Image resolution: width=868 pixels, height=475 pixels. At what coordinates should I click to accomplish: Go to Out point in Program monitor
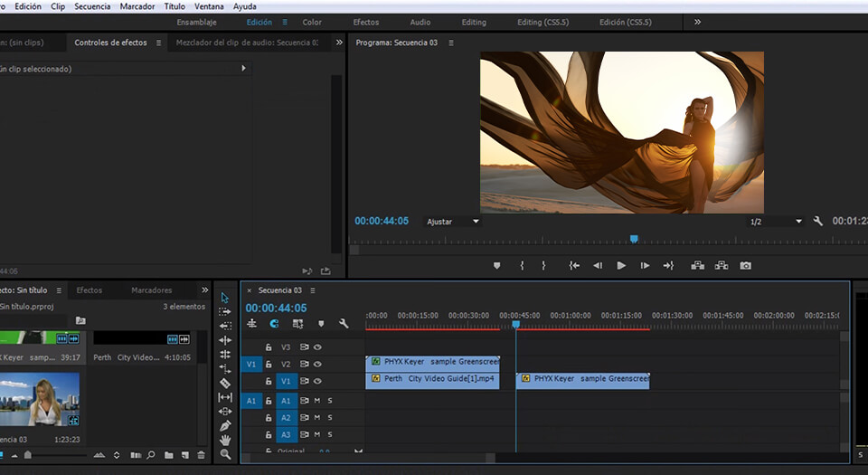(668, 266)
